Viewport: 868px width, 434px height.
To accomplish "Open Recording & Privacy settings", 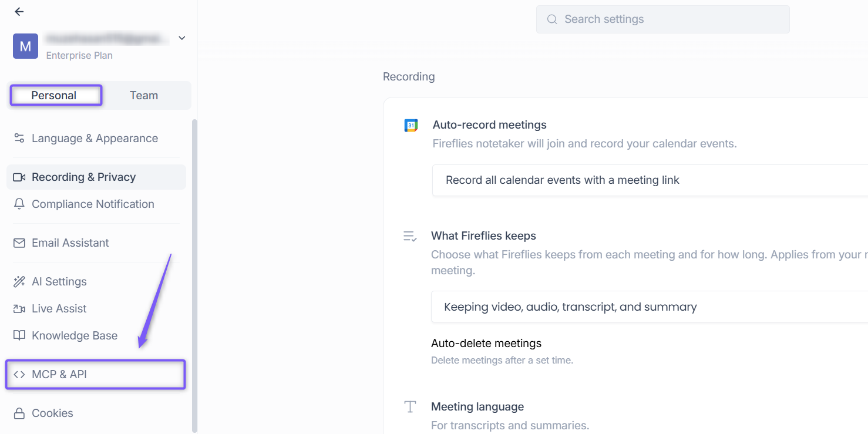I will pos(96,177).
